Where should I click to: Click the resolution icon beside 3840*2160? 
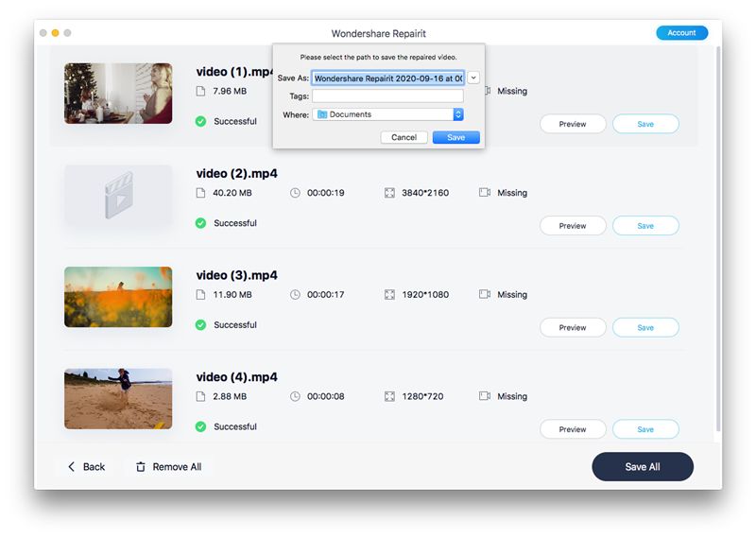pyautogui.click(x=389, y=193)
